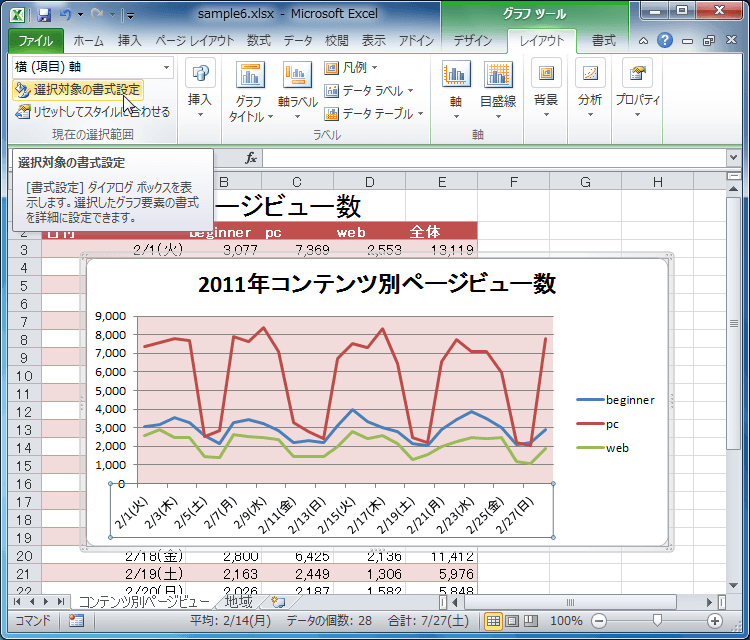Open the 軸 axes options
The height and width of the screenshot is (640, 750).
(456, 90)
